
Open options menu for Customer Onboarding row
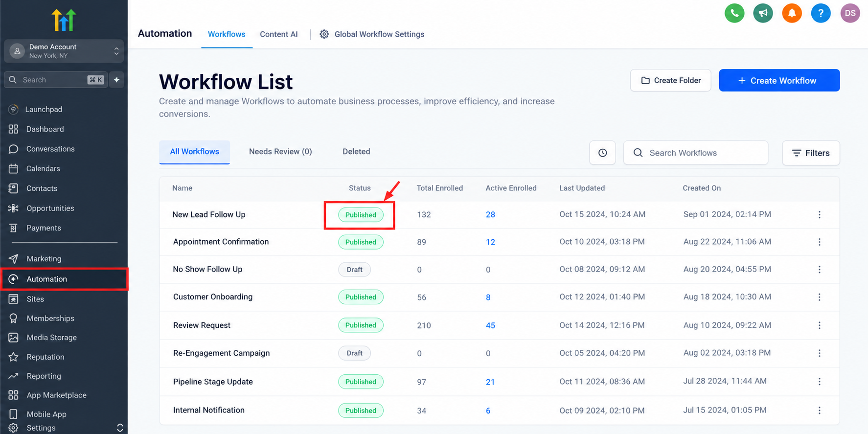(820, 297)
